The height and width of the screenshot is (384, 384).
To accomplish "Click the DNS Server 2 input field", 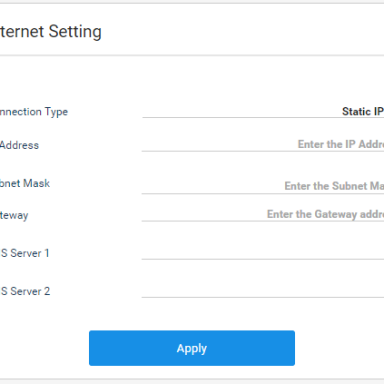I will click(263, 290).
